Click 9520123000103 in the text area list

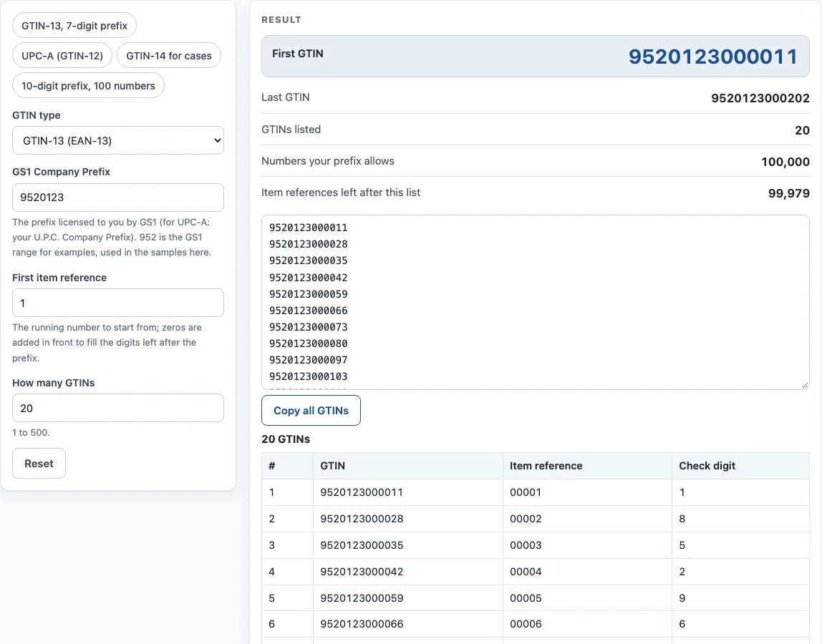point(308,377)
